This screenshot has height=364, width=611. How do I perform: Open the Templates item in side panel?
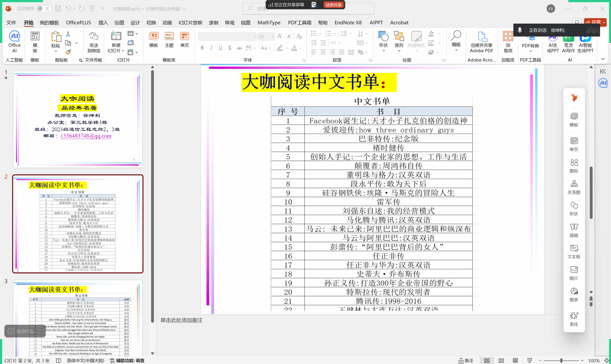pyautogui.click(x=574, y=120)
